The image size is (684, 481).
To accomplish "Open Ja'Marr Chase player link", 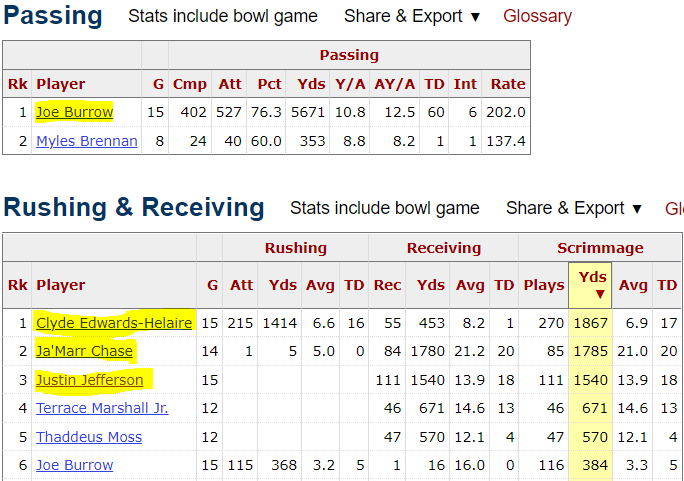I will (84, 351).
